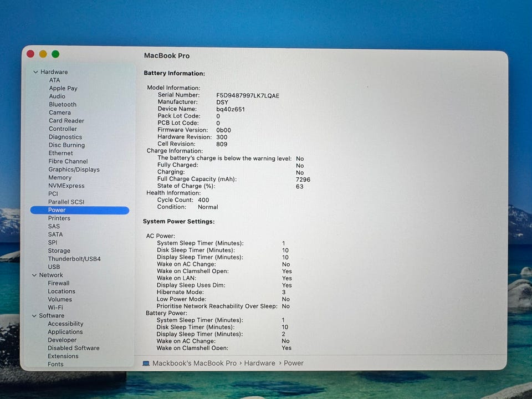Viewport: 532px width, 399px height.
Task: Open Thunderbolt/USB4 entry
Action: pos(74,259)
